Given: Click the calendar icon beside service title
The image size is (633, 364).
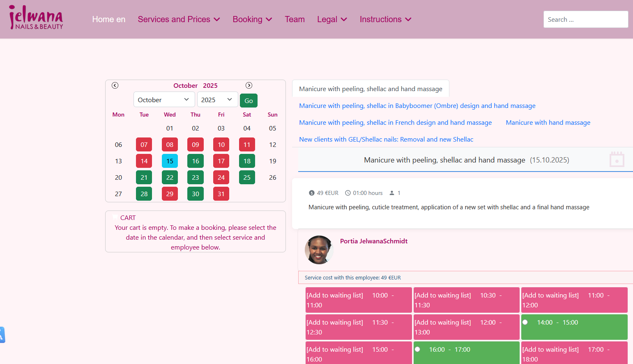Looking at the screenshot, I should [617, 159].
